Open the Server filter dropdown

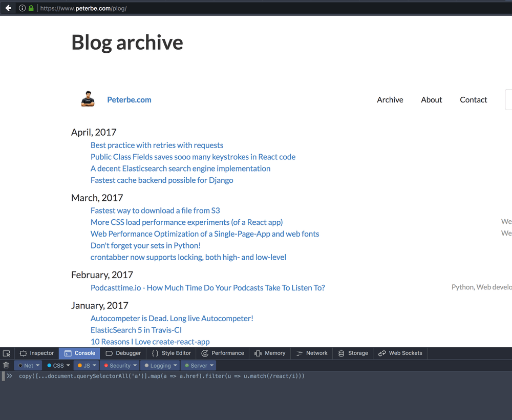198,365
